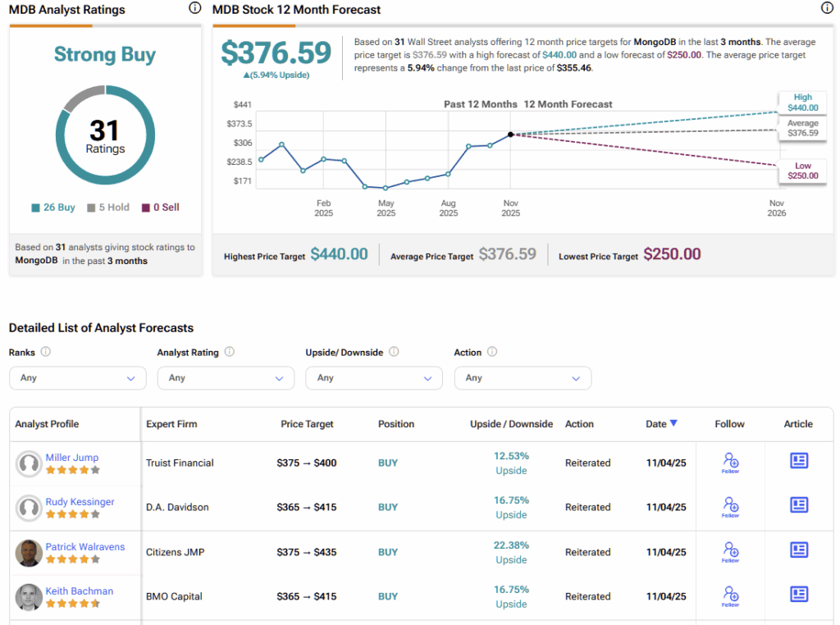The width and height of the screenshot is (840, 625).
Task: Sort table by Date column
Action: tap(661, 424)
